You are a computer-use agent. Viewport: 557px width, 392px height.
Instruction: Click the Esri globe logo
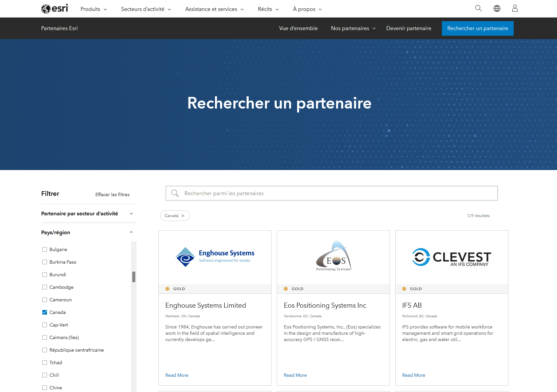55,9
